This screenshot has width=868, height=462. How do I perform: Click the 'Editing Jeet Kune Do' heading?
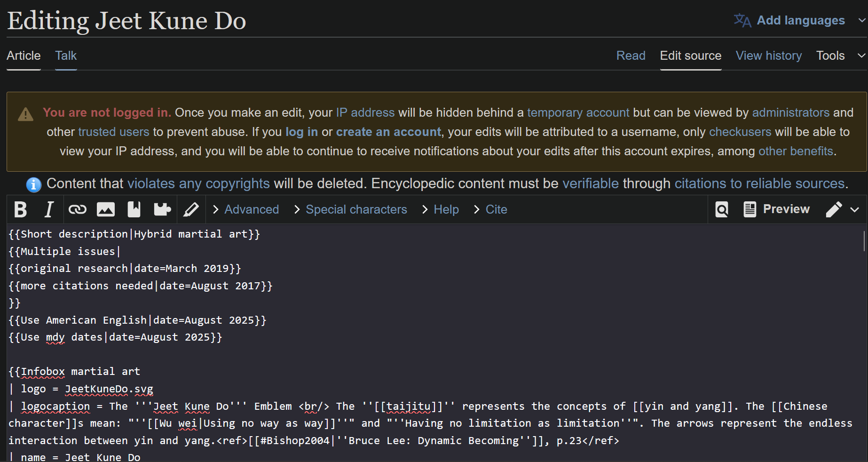pos(126,21)
